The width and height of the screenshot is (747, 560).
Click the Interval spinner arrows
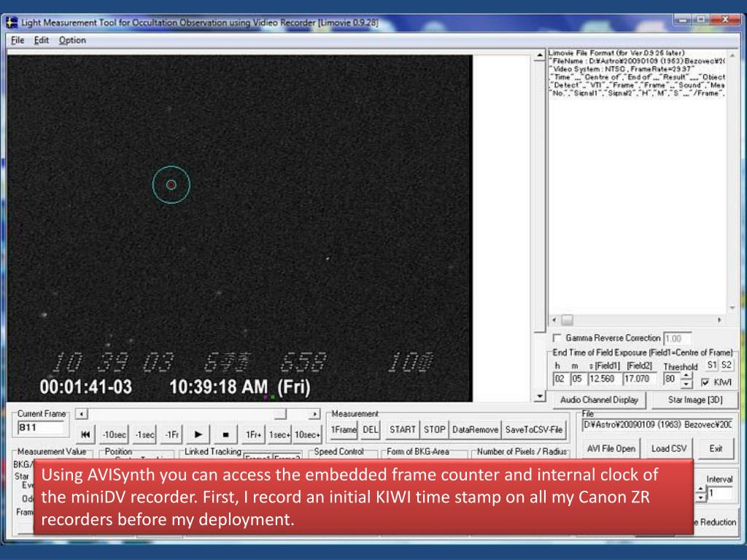coord(701,494)
